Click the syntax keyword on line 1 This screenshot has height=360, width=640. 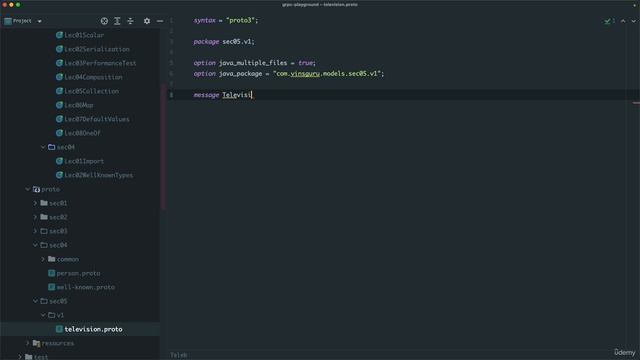[x=204, y=20]
